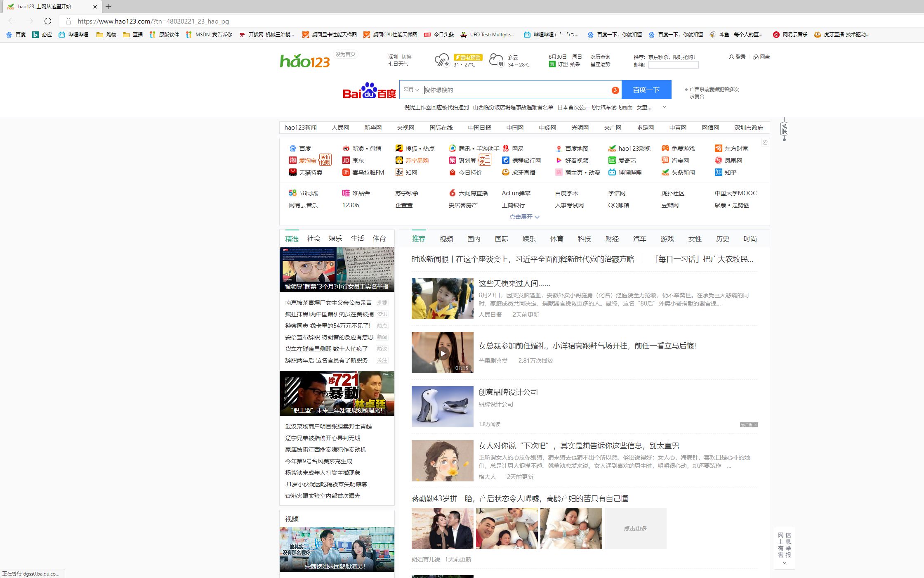Screen dimensions: 924x578
Task: Switch to 社会 news tab
Action: [313, 239]
